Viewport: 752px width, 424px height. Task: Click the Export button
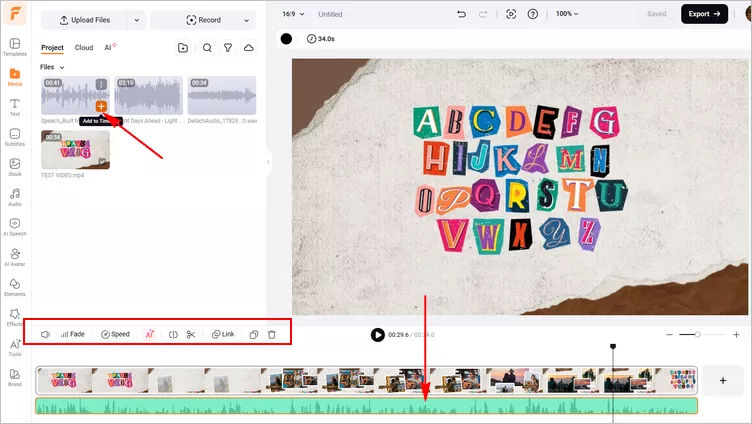704,14
